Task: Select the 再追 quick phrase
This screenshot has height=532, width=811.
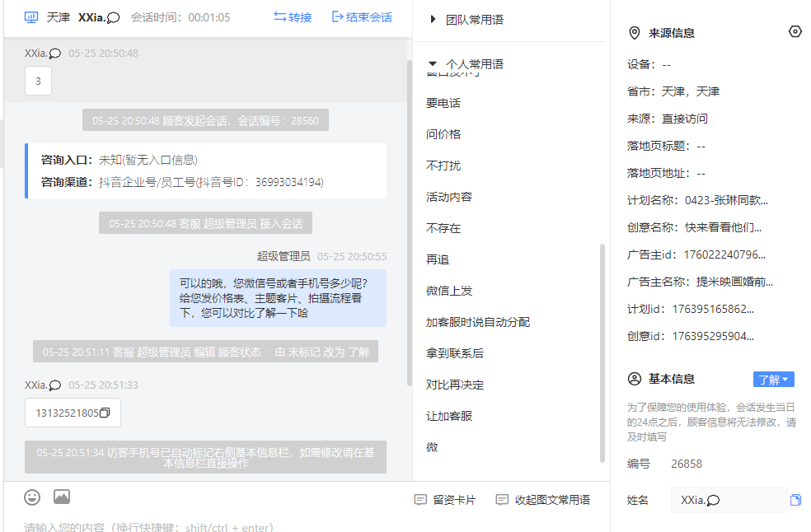Action: click(438, 259)
